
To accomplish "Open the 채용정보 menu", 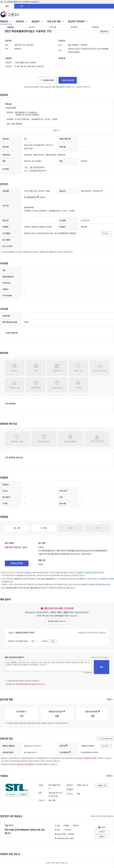I will tap(6, 22).
